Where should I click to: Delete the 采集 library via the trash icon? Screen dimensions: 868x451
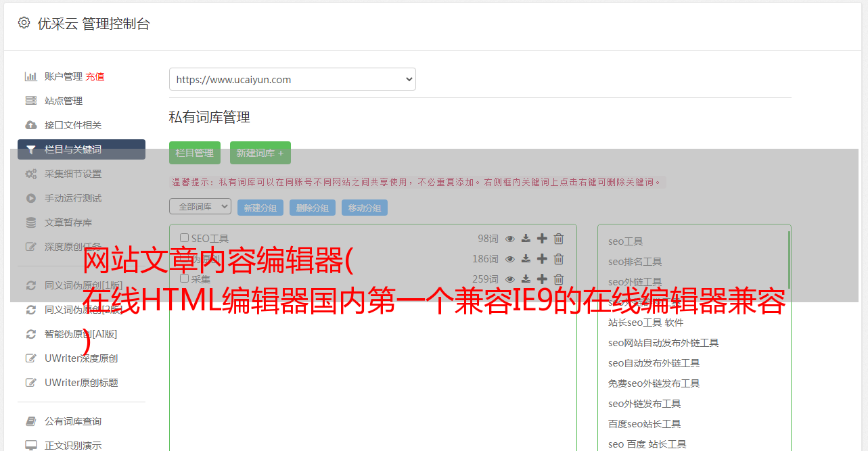(x=559, y=279)
